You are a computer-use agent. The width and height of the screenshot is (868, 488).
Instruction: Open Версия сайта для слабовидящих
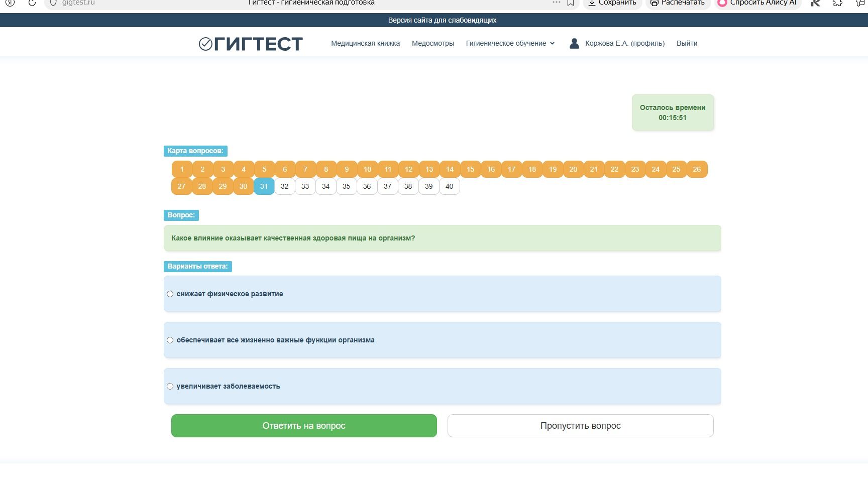click(442, 20)
